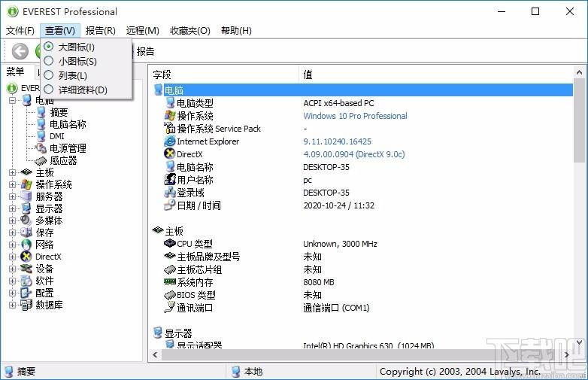Click the back arrow toolbar button

tap(20, 51)
